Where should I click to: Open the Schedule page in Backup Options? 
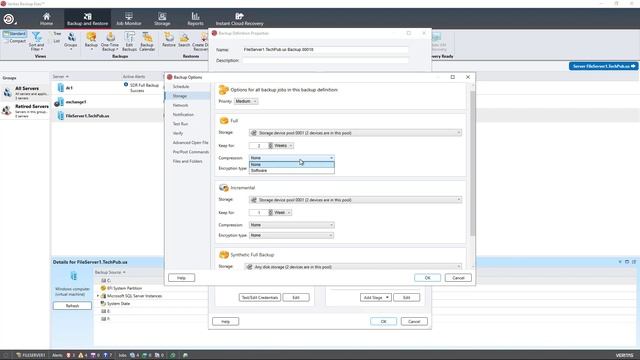point(180,87)
